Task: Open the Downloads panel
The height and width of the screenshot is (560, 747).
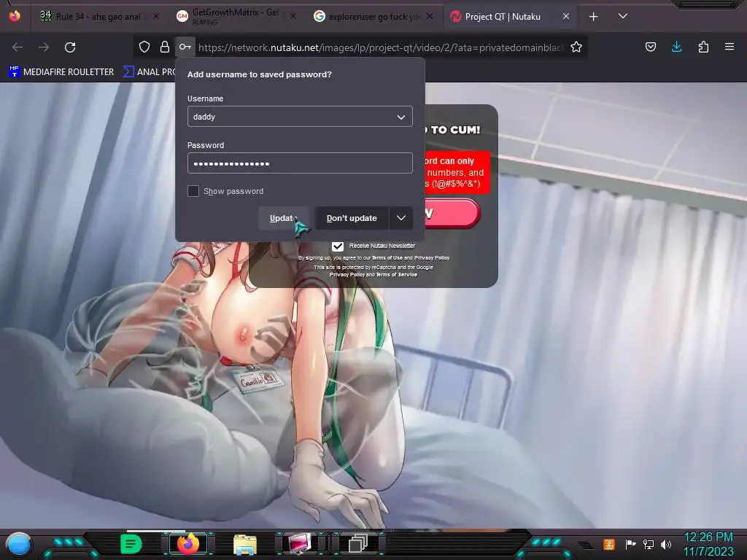Action: point(676,47)
